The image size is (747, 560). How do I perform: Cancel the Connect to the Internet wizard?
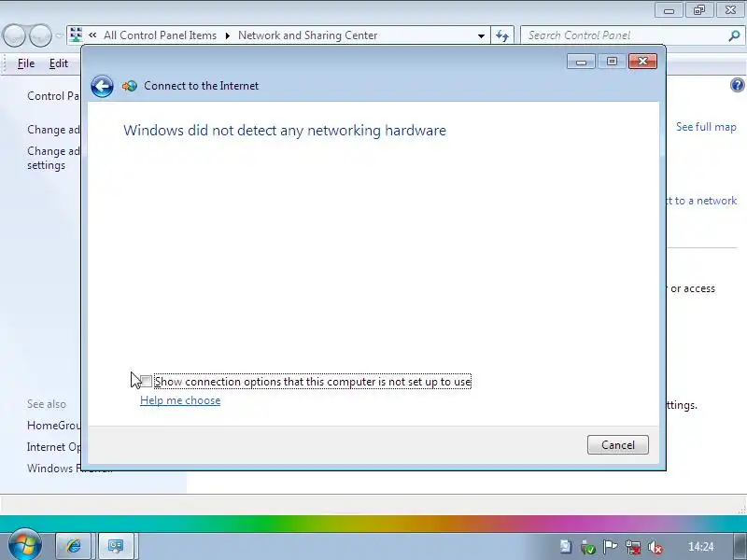618,445
